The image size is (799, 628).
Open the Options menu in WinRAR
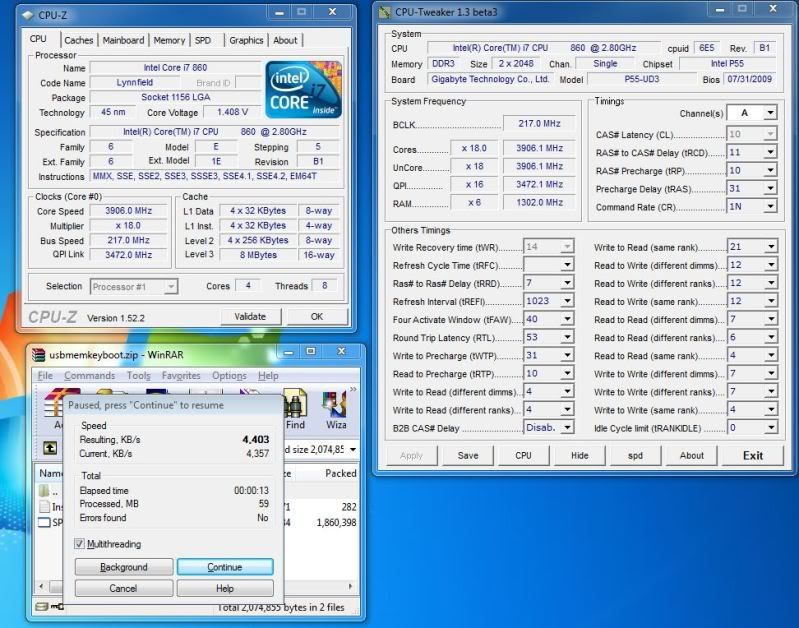pyautogui.click(x=229, y=376)
